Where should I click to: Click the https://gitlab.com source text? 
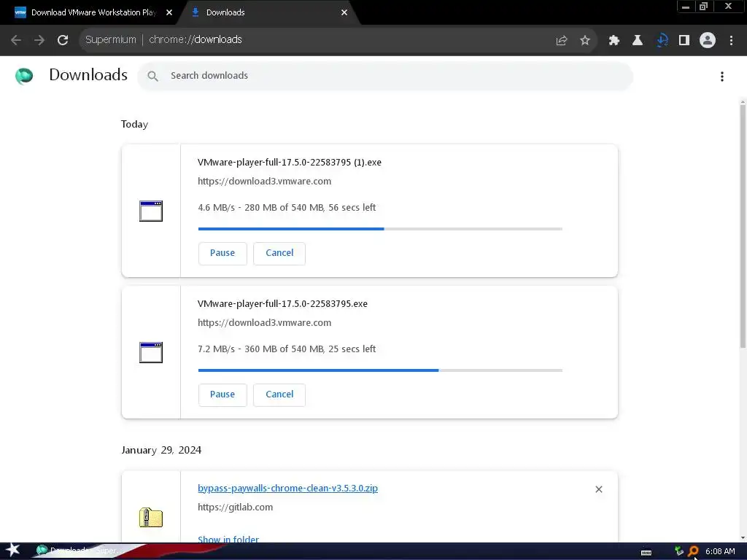coord(236,507)
